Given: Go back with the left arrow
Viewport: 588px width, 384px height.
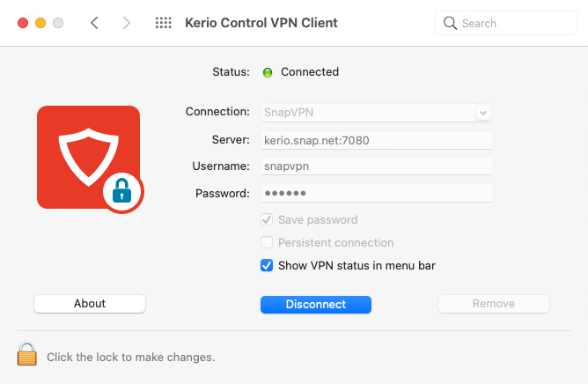Looking at the screenshot, I should coord(94,23).
